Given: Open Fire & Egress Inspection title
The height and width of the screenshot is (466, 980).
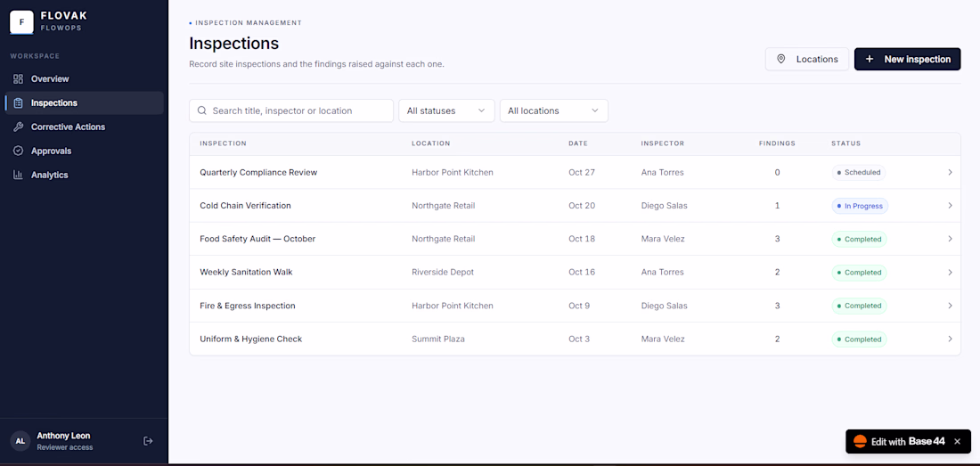Looking at the screenshot, I should coord(248,306).
